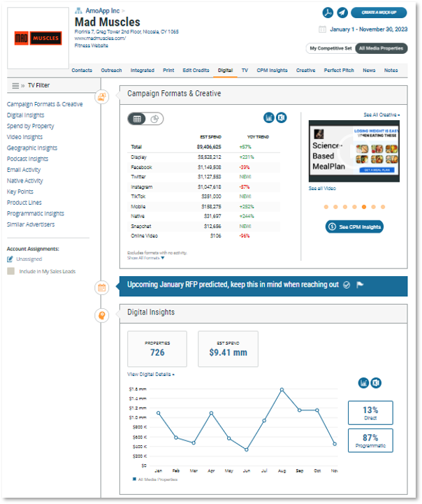The image size is (422, 504).
Task: Switch to the Integrated tab
Action: point(143,71)
